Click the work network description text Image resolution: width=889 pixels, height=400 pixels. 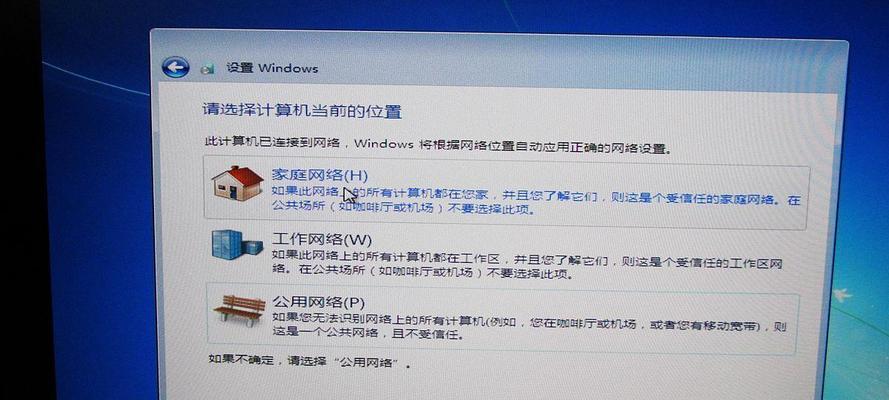point(527,267)
